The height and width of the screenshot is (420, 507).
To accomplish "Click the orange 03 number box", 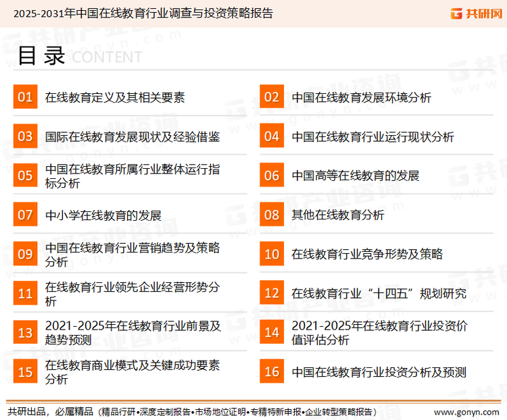I will [25, 136].
